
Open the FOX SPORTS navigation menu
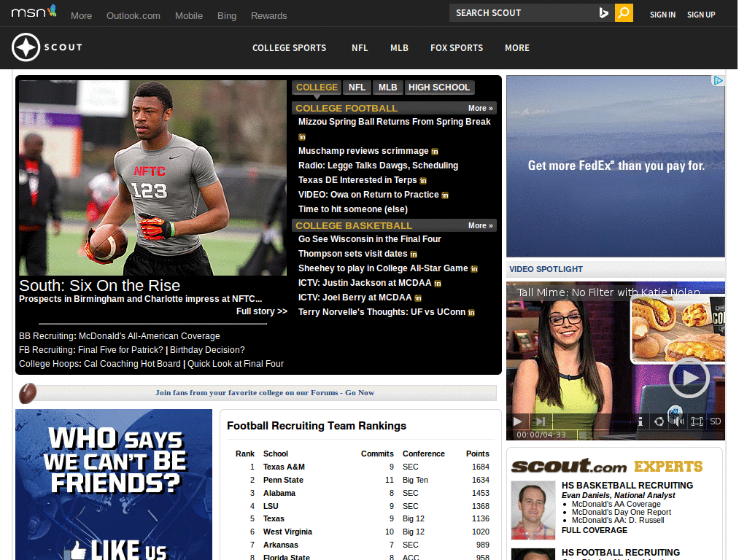(457, 48)
